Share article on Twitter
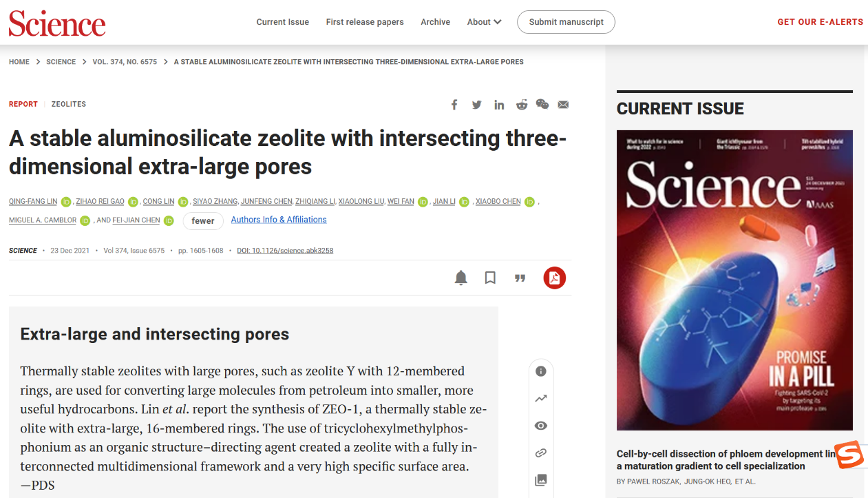The height and width of the screenshot is (498, 868). (476, 105)
